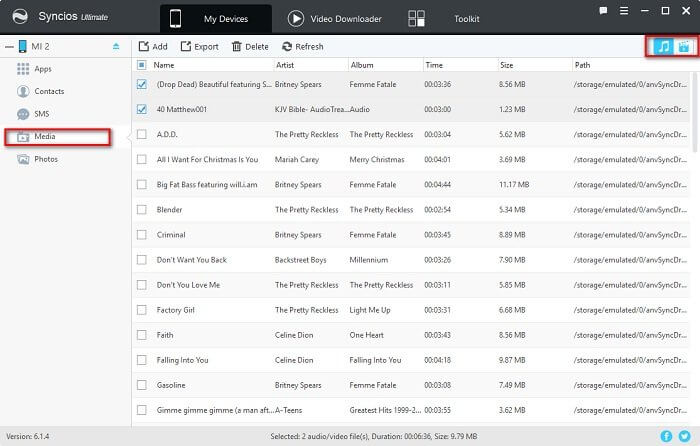Click the selected files summary text
This screenshot has height=446, width=700.
click(374, 436)
